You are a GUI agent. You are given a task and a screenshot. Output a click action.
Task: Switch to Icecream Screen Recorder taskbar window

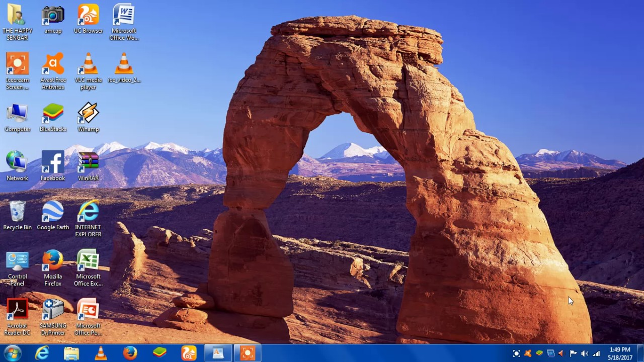[248, 353]
